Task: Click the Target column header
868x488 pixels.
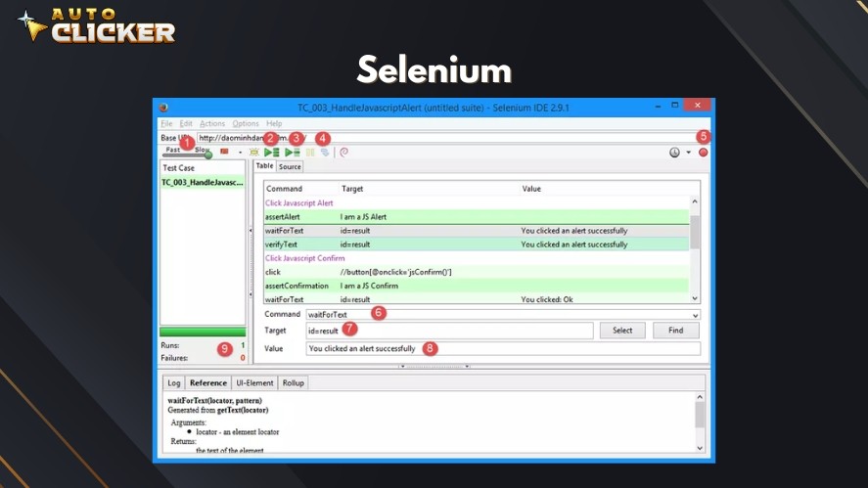Action: point(352,189)
